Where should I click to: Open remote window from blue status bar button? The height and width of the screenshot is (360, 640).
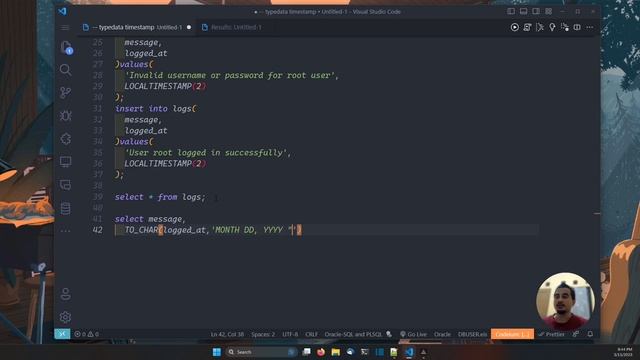click(x=62, y=334)
